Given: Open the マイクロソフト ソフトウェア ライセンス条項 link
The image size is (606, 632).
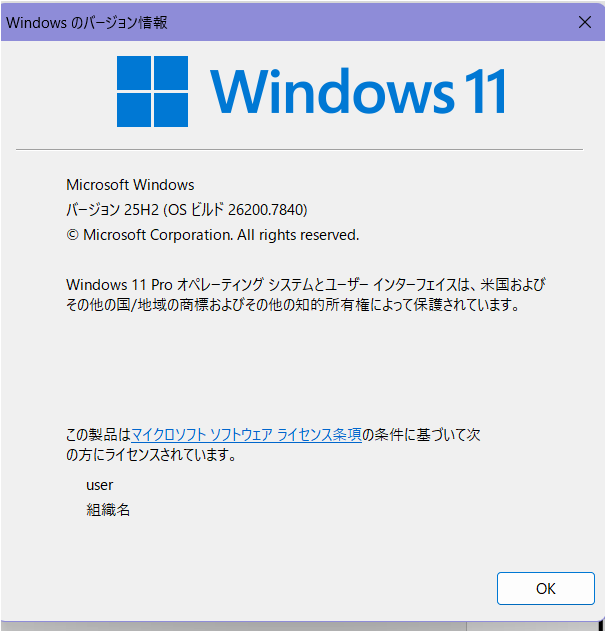Looking at the screenshot, I should coord(246,434).
